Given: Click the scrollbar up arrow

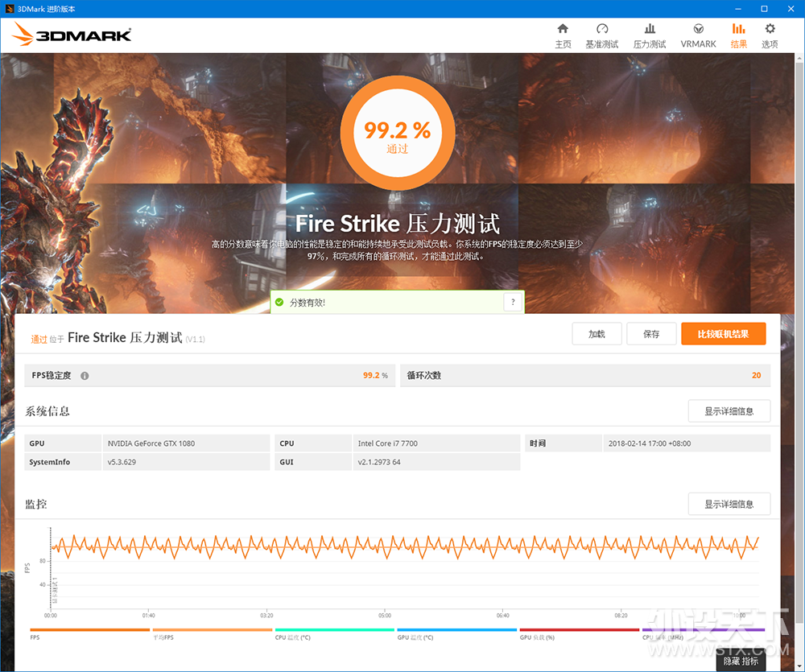Looking at the screenshot, I should tap(800, 58).
